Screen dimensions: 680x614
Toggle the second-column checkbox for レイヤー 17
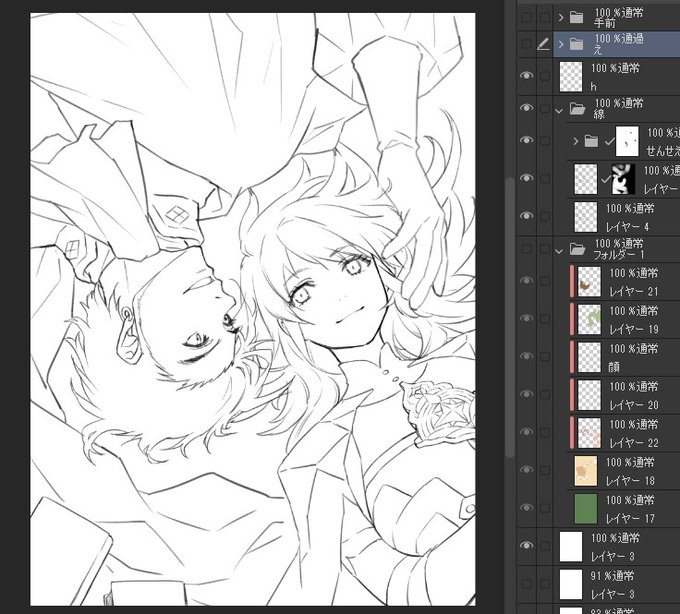point(545,508)
